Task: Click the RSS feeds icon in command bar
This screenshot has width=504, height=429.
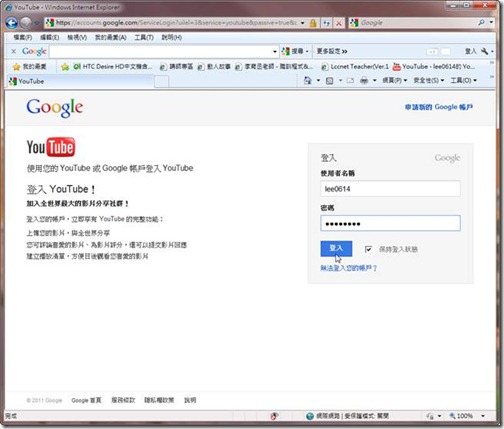Action: coord(329,81)
